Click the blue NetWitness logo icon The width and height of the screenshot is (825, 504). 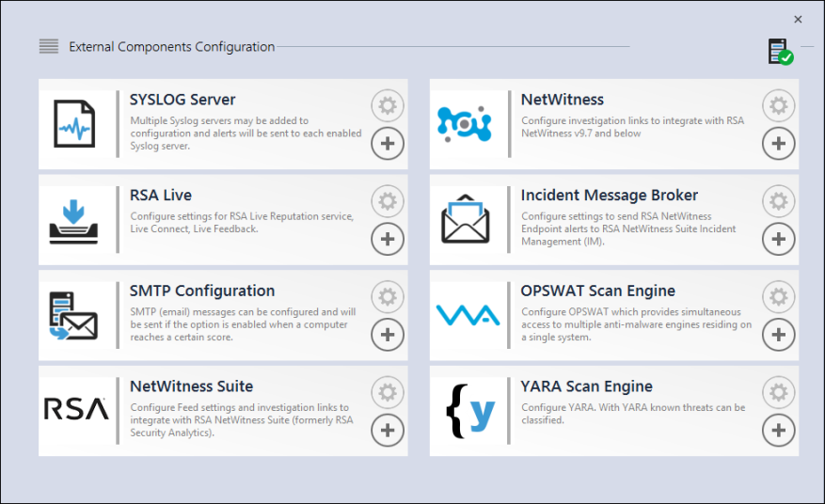pos(465,124)
